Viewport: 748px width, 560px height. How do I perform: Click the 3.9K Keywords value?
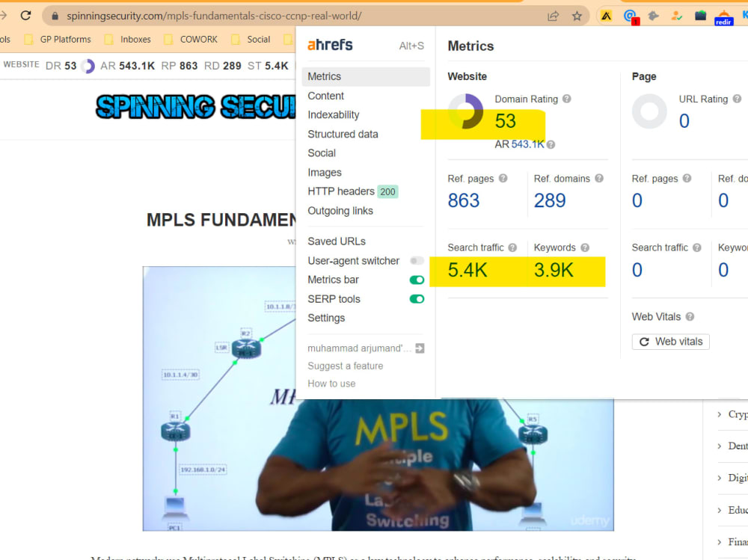(x=554, y=270)
